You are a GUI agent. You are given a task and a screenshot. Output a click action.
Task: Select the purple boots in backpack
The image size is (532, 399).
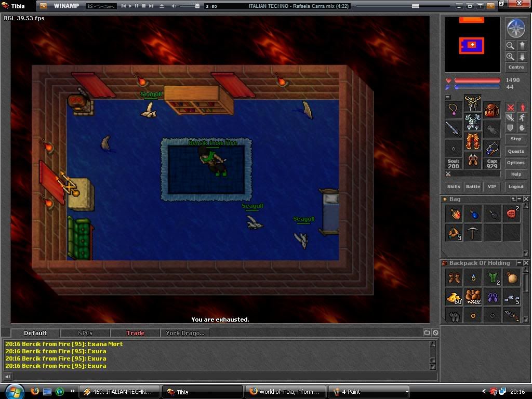point(493,297)
